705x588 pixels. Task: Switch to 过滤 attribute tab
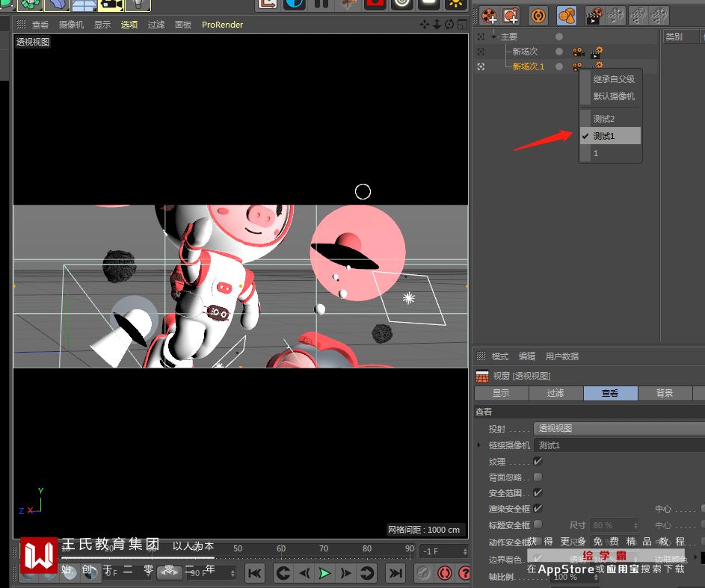555,393
